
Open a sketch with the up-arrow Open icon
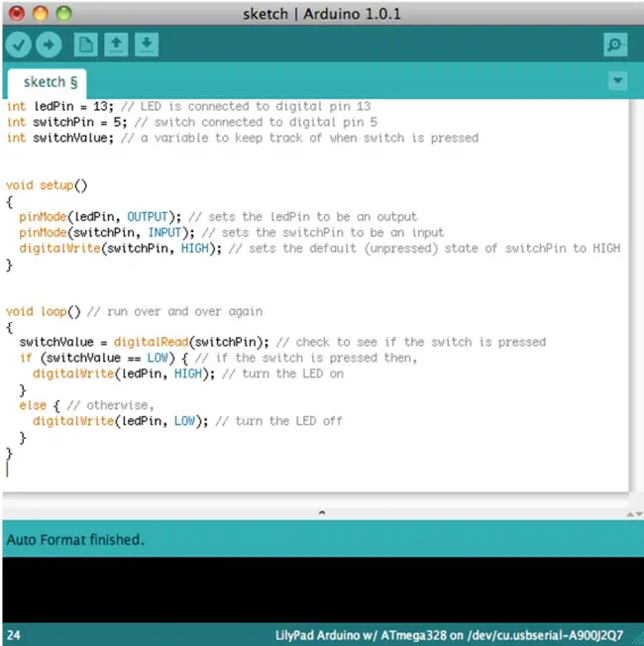pos(116,45)
